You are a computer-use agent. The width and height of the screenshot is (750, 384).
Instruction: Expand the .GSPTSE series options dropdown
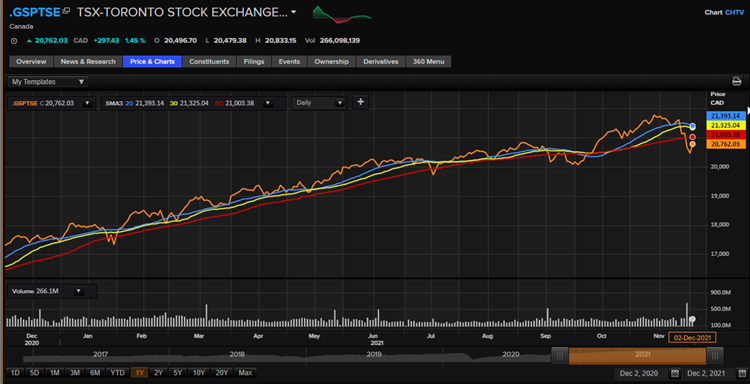[87, 103]
